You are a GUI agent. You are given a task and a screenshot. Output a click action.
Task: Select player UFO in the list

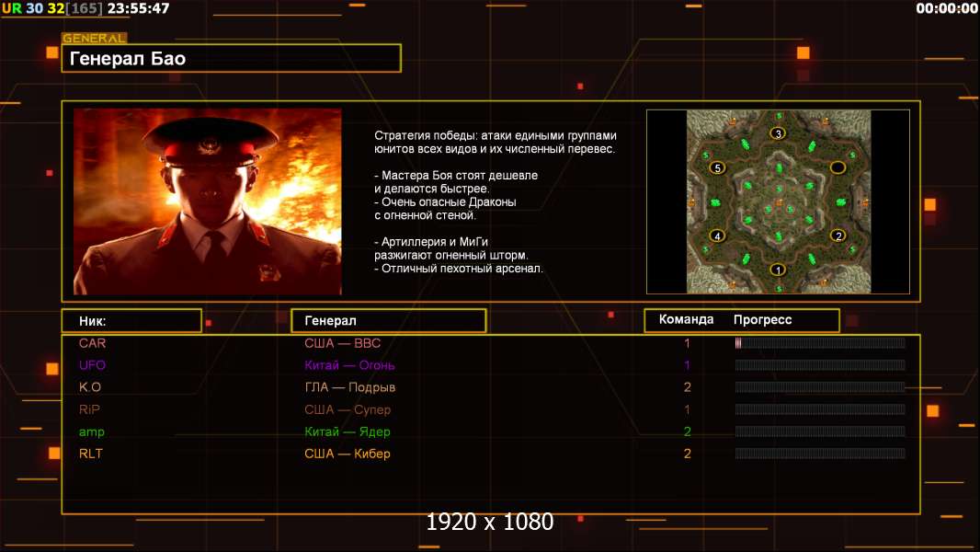[x=93, y=365]
